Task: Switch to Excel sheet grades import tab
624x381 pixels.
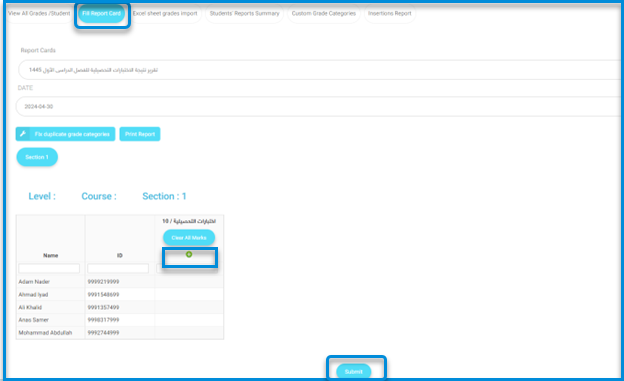Action: pos(165,14)
